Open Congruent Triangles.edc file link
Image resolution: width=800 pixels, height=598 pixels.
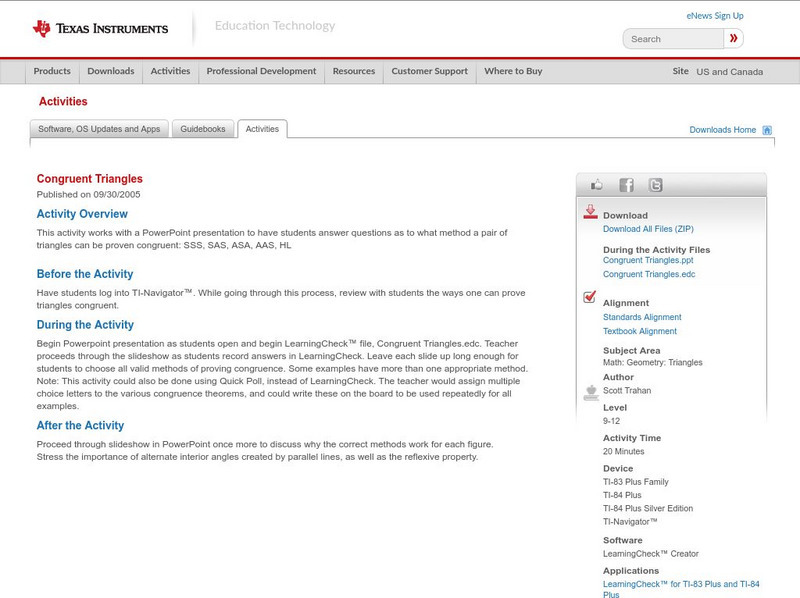click(651, 274)
